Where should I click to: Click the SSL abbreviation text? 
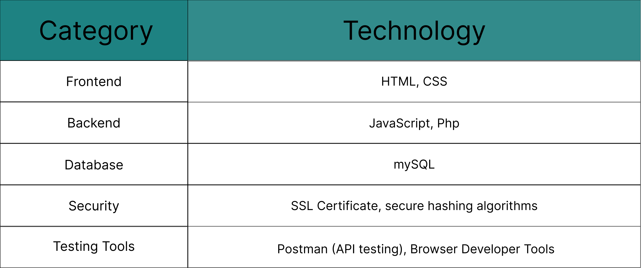[302, 206]
